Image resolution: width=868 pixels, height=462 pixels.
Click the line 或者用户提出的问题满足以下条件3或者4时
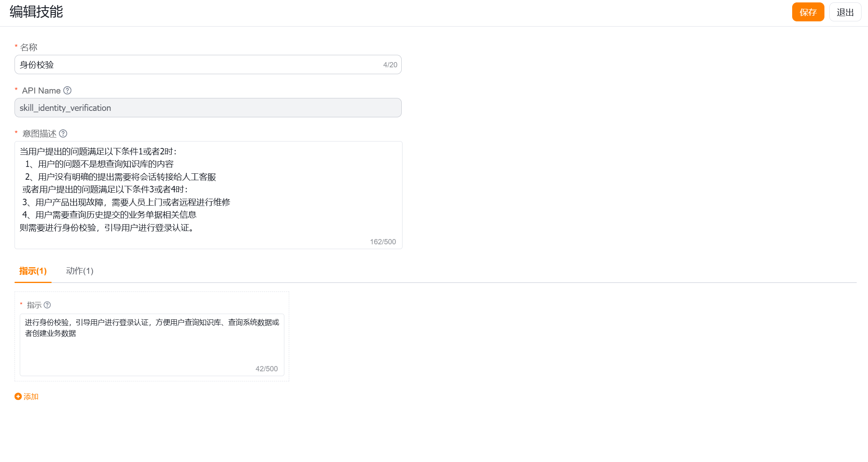point(105,189)
